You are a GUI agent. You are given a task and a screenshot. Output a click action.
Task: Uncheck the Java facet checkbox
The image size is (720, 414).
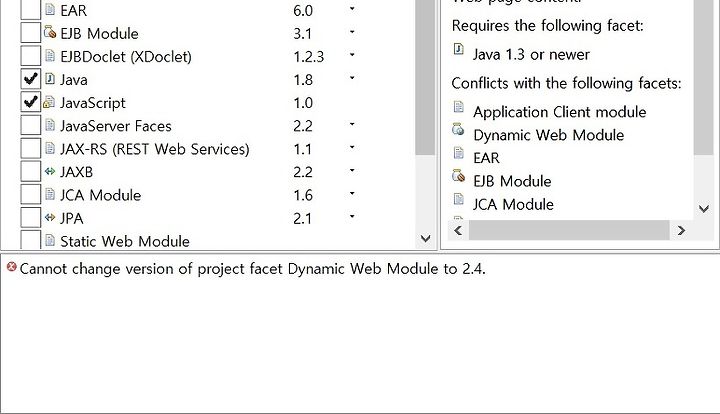coord(31,79)
